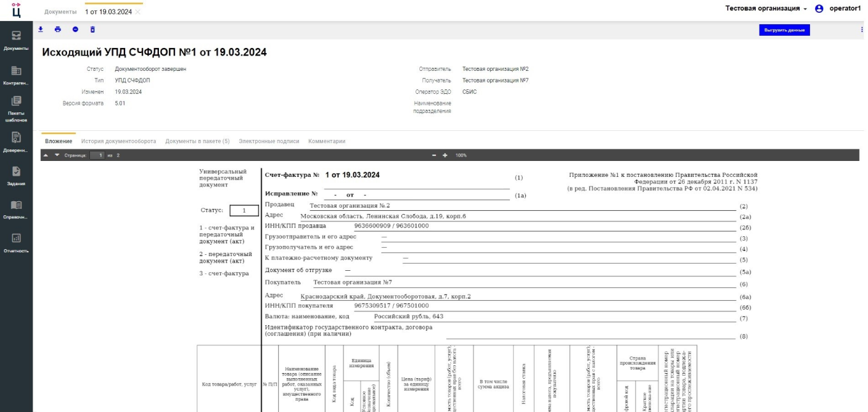Click buyer INN 9675309517 / 967501000
868x412 pixels.
pos(391,306)
